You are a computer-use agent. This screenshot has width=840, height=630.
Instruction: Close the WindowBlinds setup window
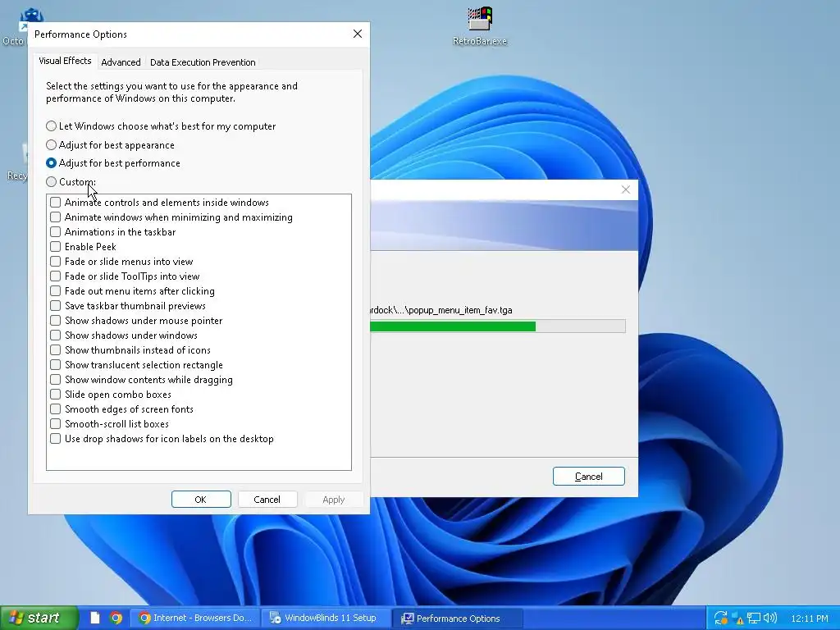tap(625, 189)
